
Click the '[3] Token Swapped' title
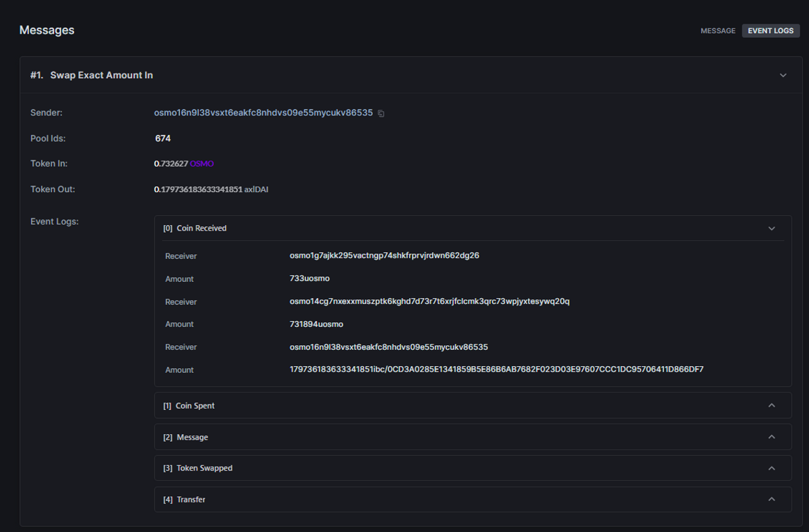coord(198,468)
